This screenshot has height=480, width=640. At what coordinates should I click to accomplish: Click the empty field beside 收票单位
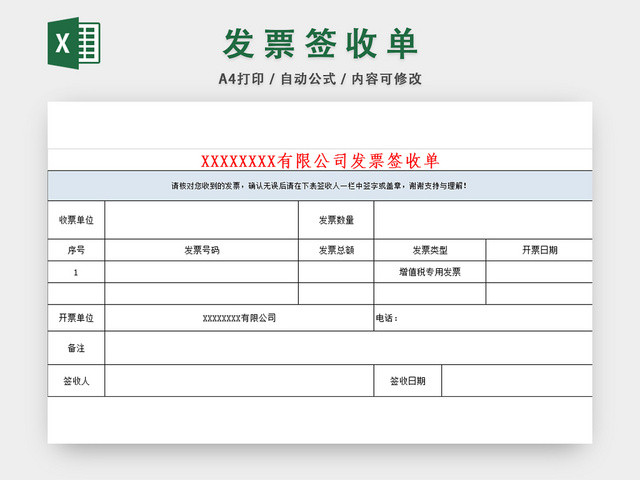[202, 220]
